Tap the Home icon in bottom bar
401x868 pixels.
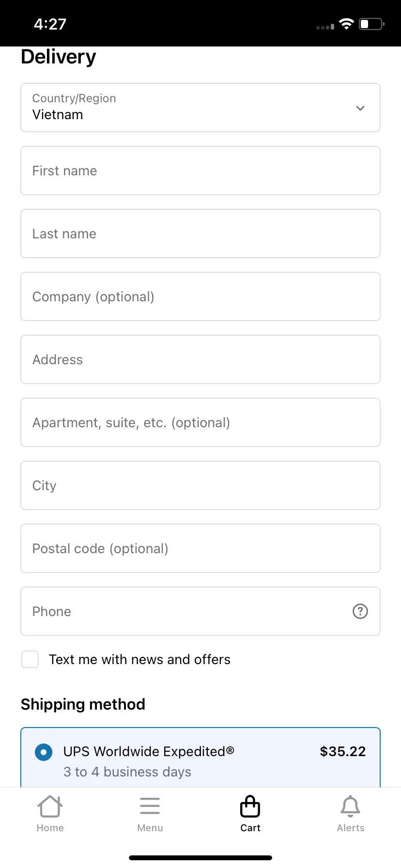(50, 806)
